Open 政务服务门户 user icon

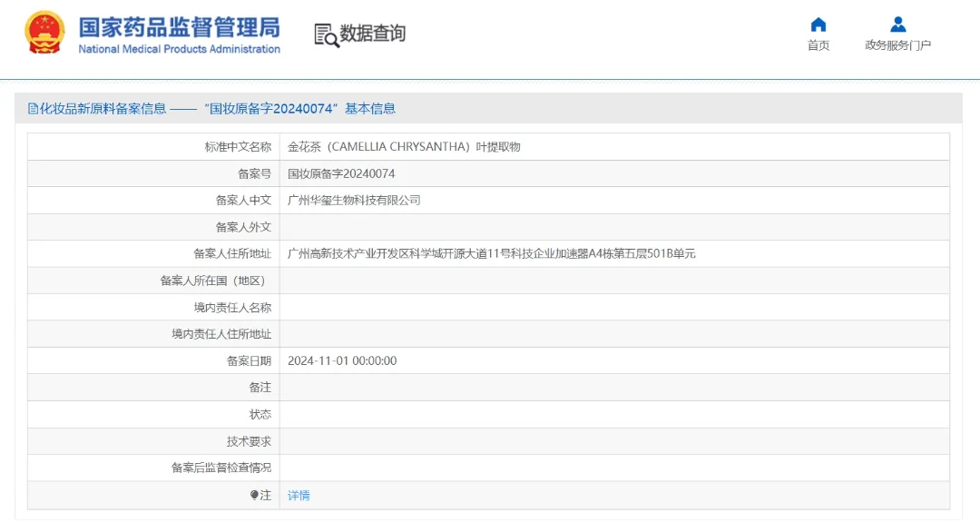click(898, 25)
